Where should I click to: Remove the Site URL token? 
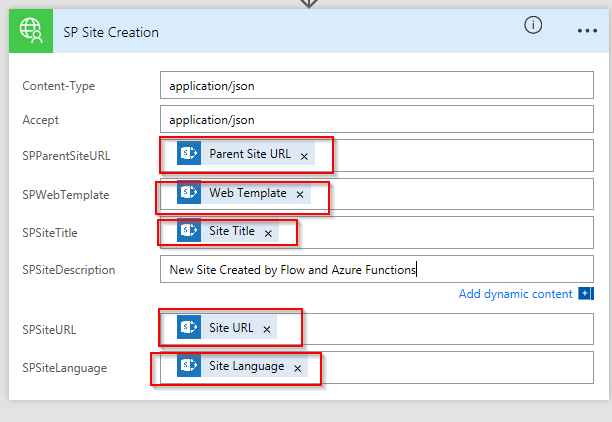(267, 329)
